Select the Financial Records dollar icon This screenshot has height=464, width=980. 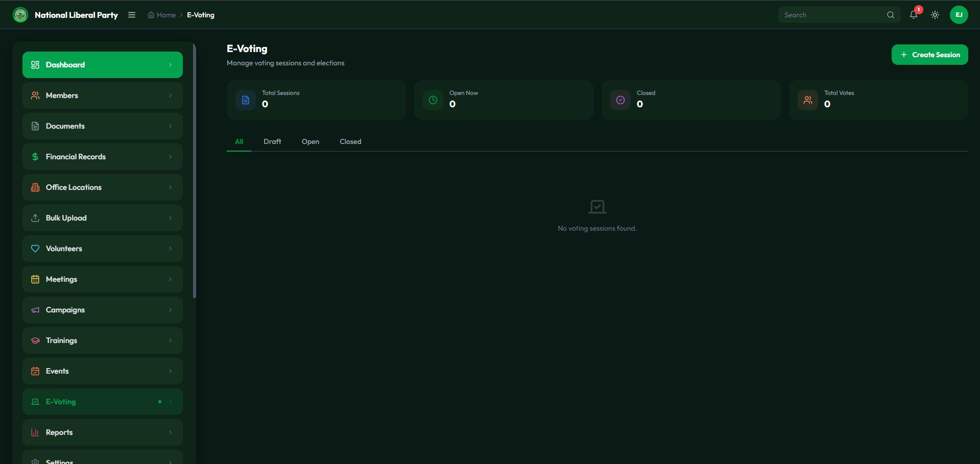click(35, 157)
